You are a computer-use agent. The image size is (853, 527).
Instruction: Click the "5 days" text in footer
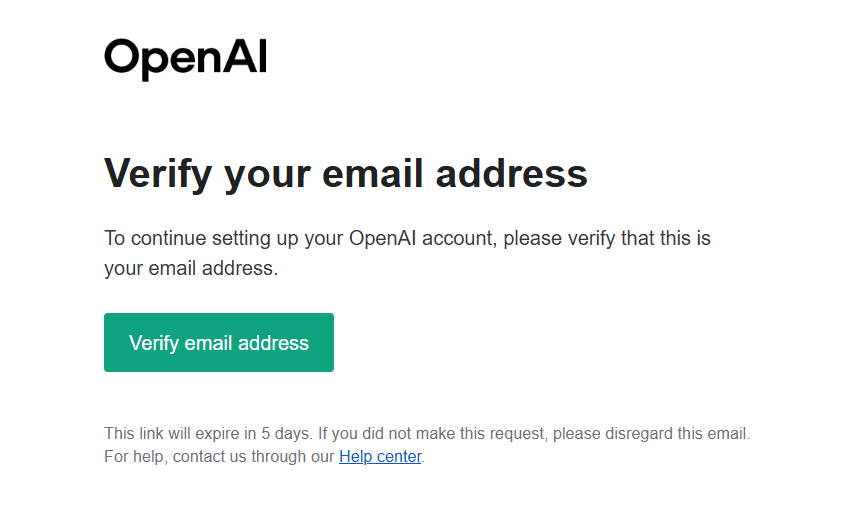pos(286,433)
